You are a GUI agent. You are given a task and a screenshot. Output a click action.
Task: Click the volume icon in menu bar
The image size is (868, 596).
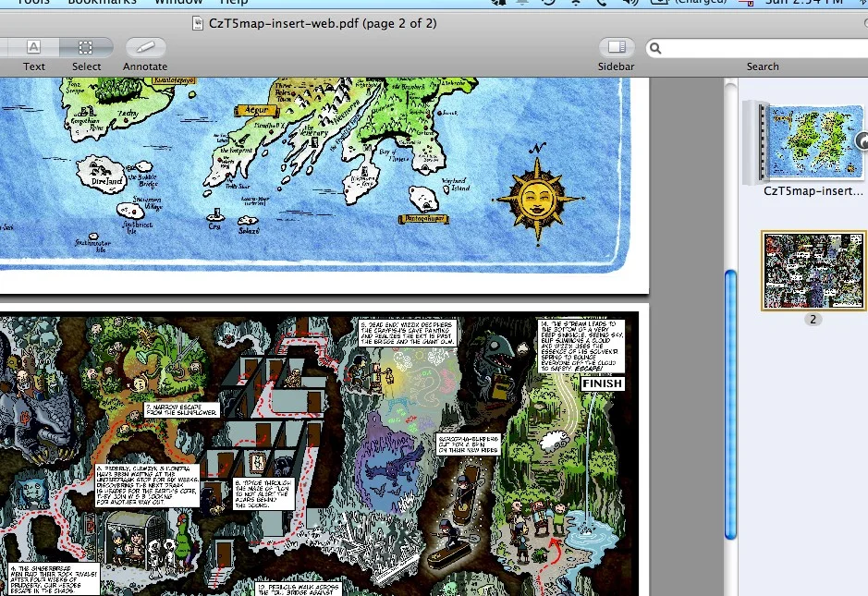[631, 2]
